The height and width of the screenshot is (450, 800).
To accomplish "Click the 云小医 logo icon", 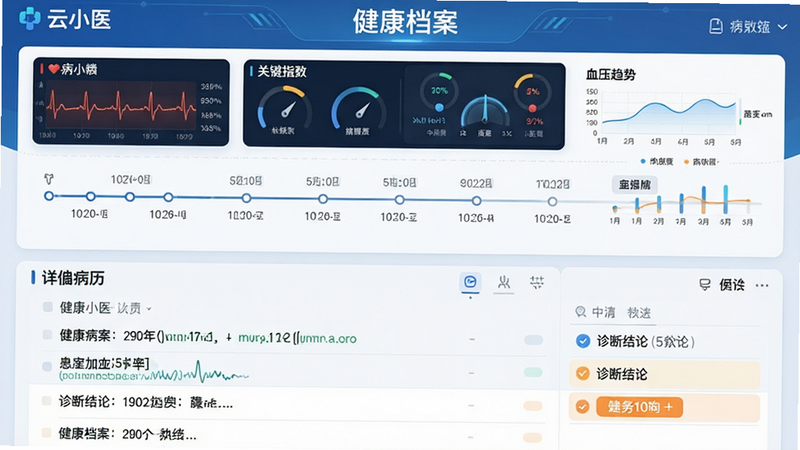I will click(30, 18).
